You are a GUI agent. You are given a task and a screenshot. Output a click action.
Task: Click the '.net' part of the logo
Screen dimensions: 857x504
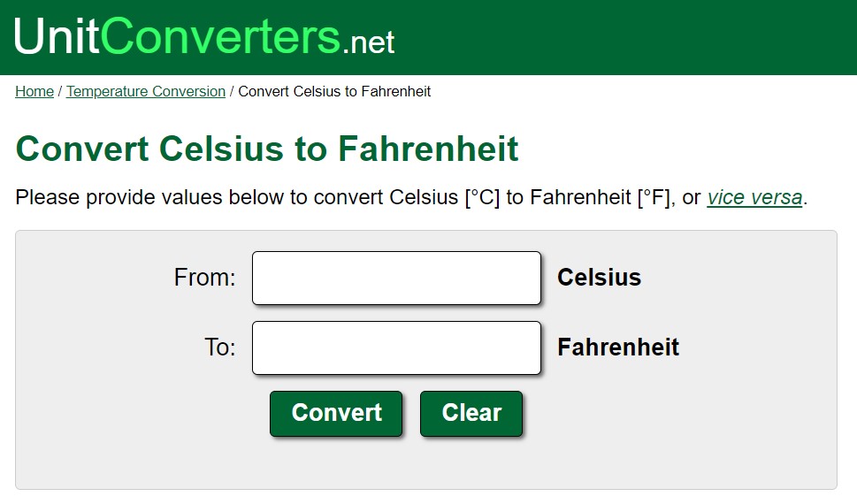point(369,42)
